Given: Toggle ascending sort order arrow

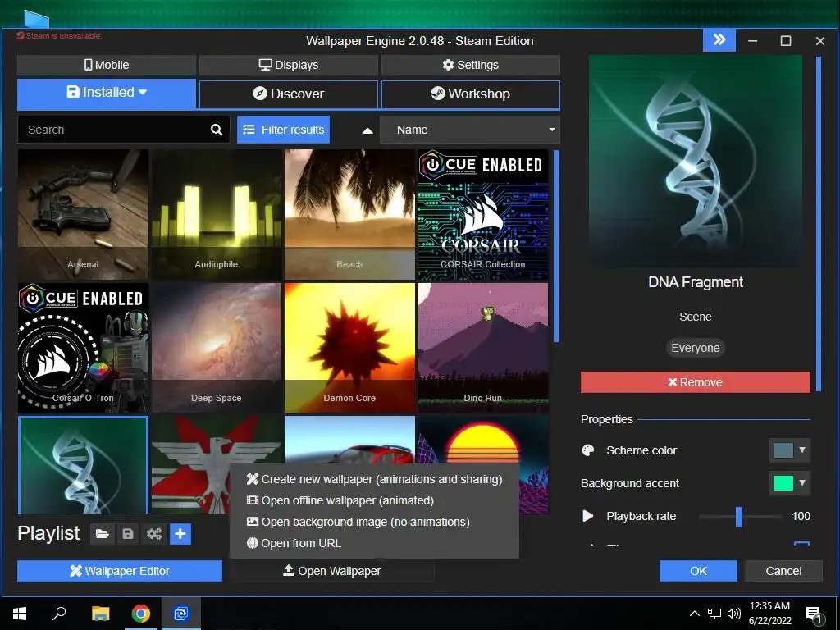Looking at the screenshot, I should 367,130.
